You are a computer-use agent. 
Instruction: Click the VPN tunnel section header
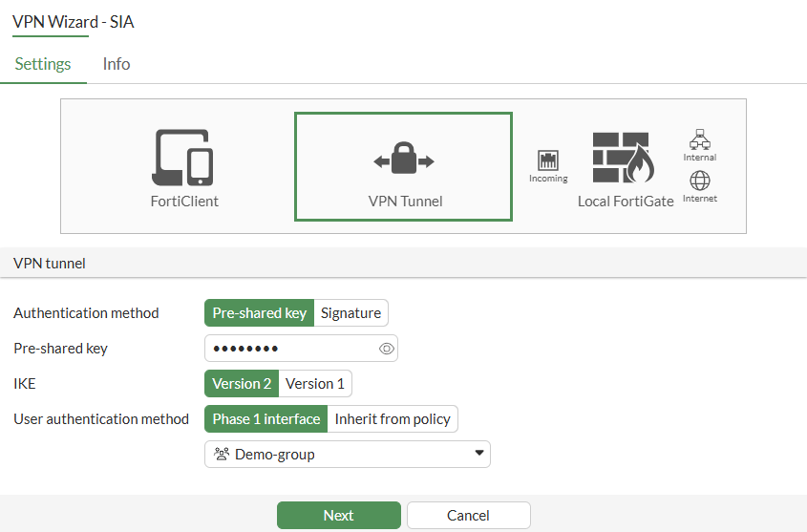coord(403,263)
